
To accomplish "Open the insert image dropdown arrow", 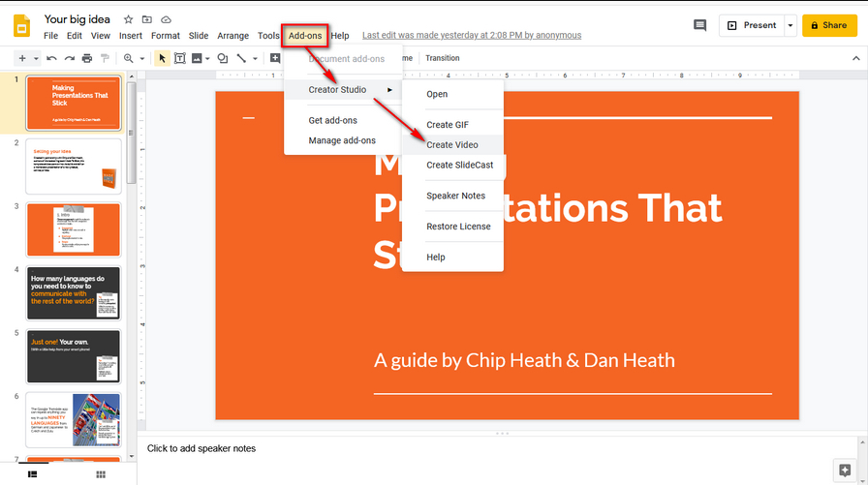I will point(207,58).
